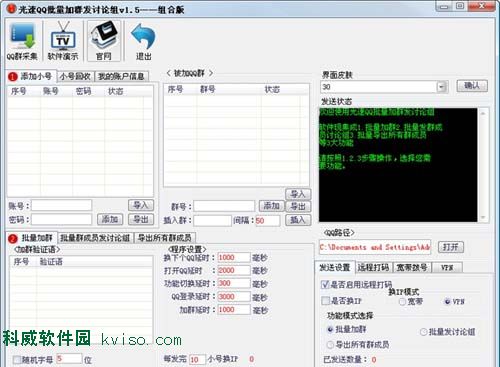The image size is (500, 367).
Task: Focus the 群号 input field
Action: (x=224, y=206)
